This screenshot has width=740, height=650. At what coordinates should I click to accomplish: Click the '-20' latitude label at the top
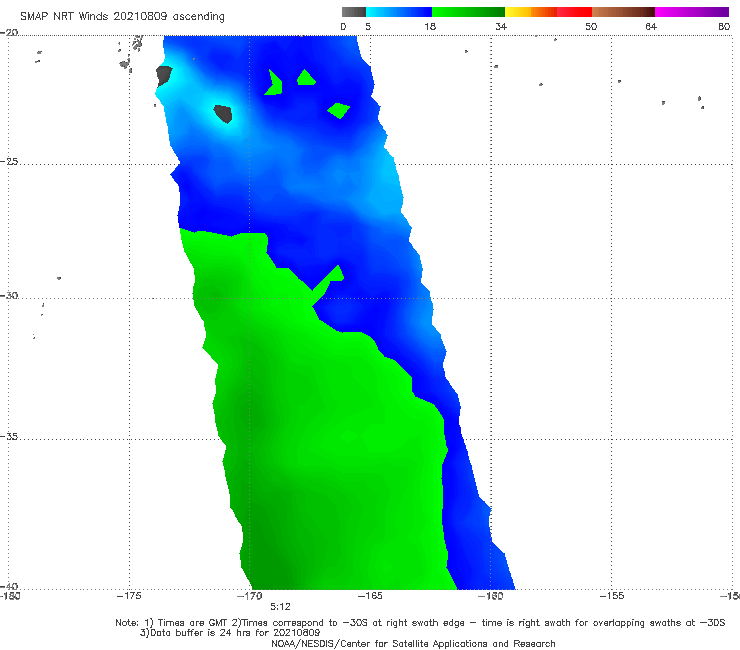coord(9,32)
